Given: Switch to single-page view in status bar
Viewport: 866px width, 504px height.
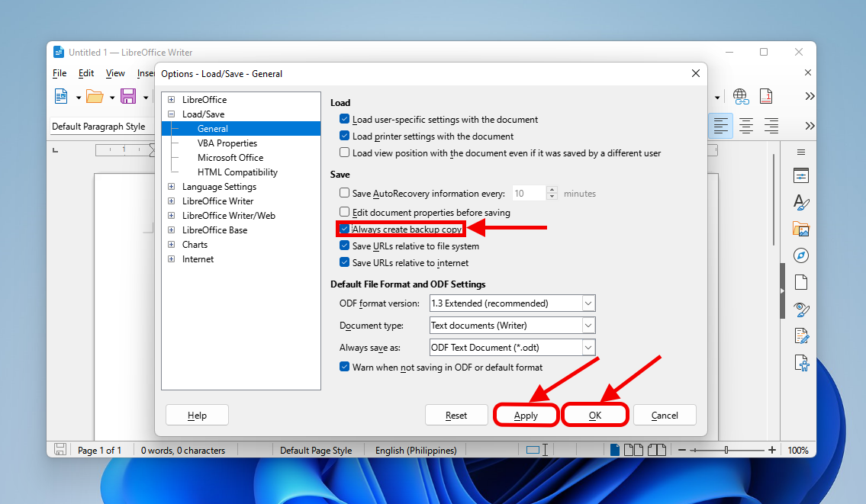Looking at the screenshot, I should [x=615, y=450].
